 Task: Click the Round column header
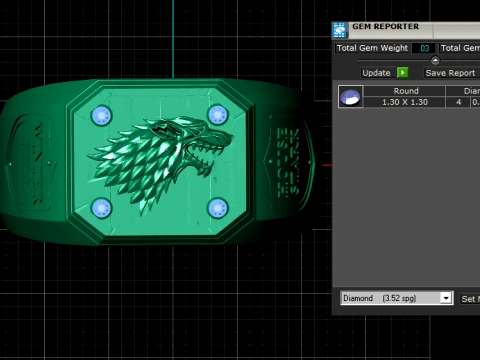coord(405,91)
